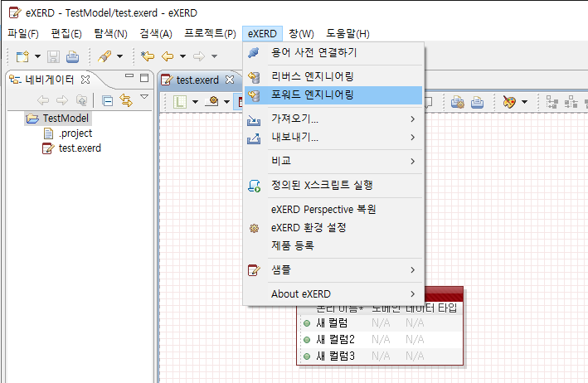Expand the 가져오기... submenu

point(333,119)
